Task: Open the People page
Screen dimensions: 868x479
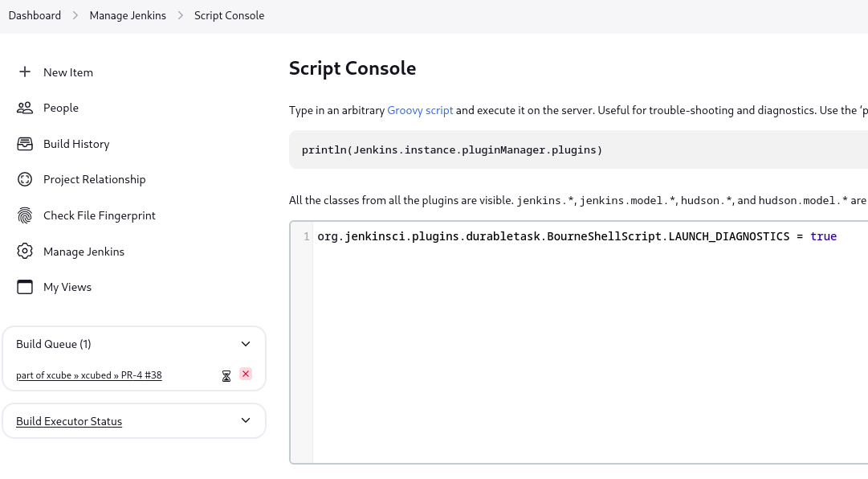Action: pyautogui.click(x=61, y=108)
